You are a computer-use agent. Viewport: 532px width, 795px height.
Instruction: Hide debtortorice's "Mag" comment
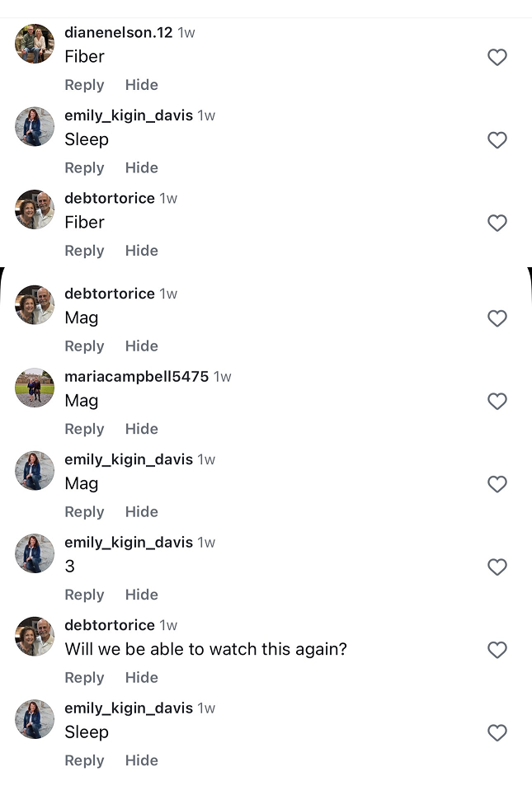141,346
